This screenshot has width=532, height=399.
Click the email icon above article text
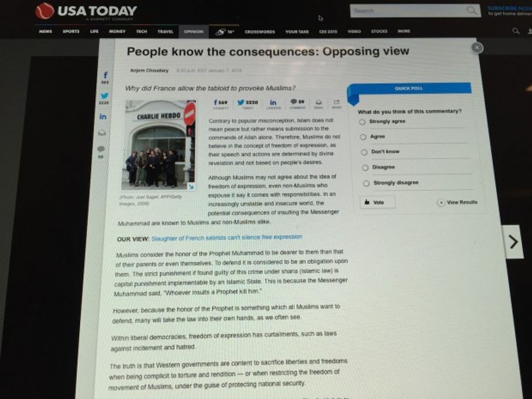point(319,102)
